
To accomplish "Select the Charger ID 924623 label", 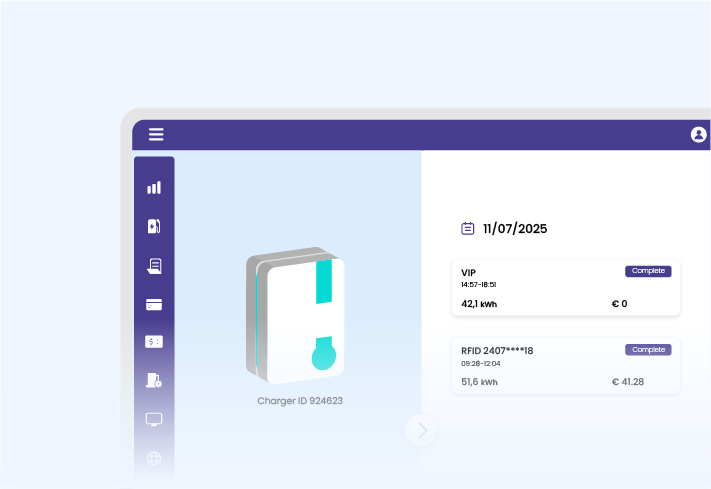I will coord(300,401).
